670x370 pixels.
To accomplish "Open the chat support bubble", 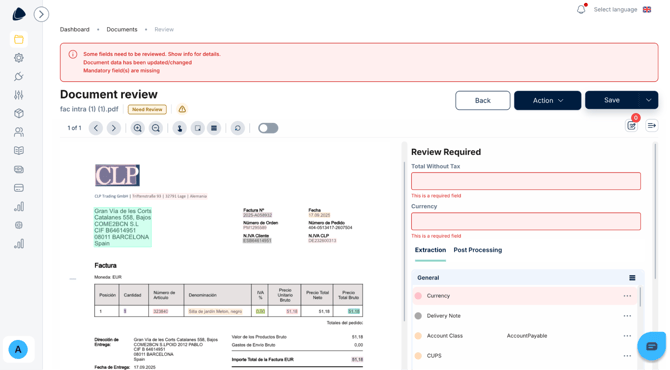I will point(652,346).
